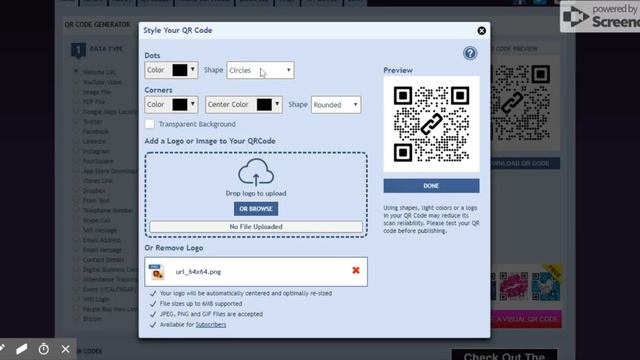Click the file name url_64x64.png
The width and height of the screenshot is (640, 360).
click(198, 272)
